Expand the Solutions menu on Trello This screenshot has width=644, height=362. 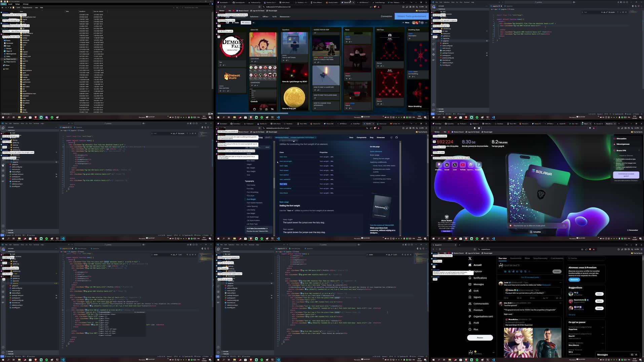255,17
